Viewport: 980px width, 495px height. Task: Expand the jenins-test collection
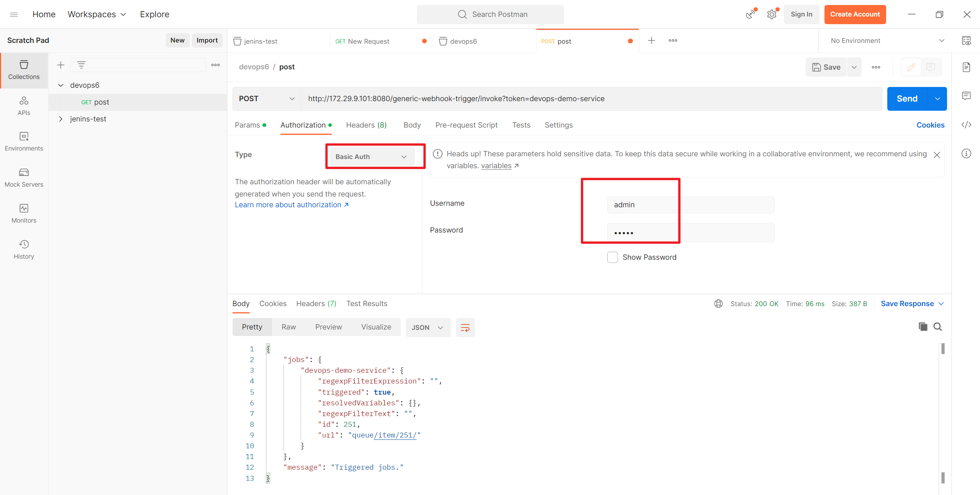pos(61,119)
